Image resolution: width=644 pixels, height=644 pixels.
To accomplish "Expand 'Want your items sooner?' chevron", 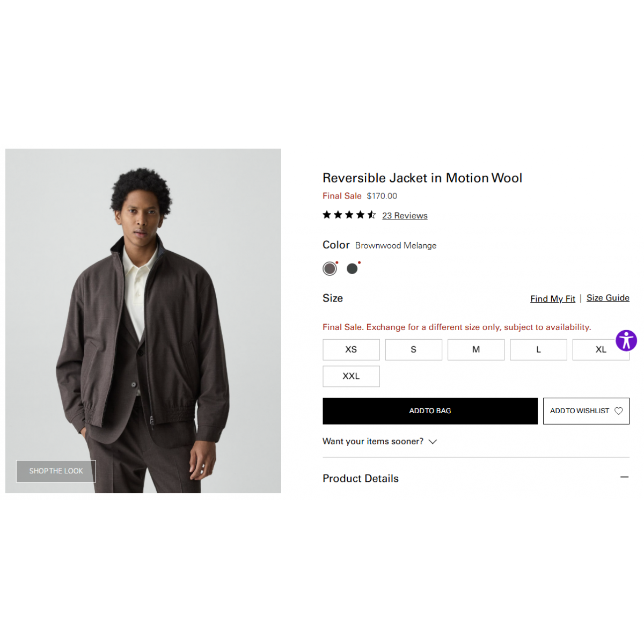I will 433,442.
